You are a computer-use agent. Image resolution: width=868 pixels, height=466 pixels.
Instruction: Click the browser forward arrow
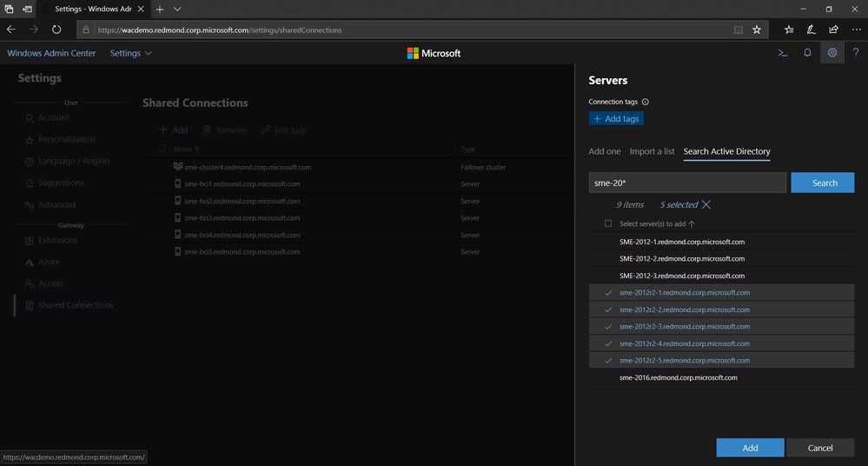point(34,30)
